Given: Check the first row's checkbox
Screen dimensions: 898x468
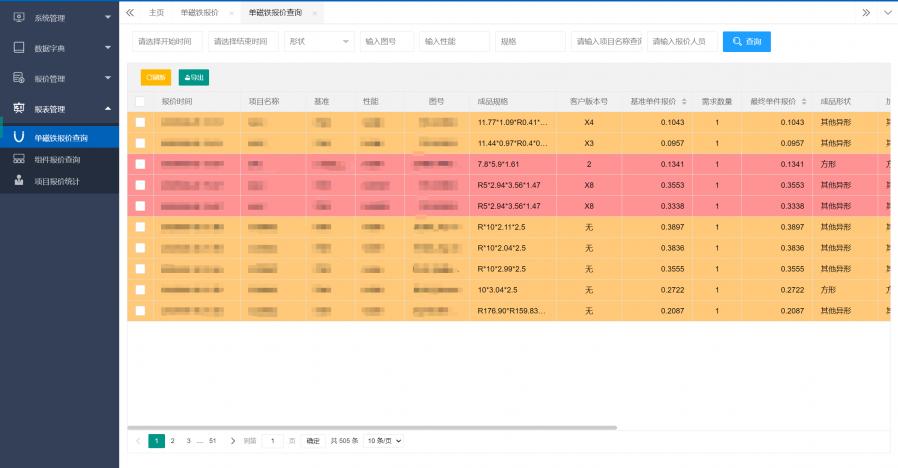Looking at the screenshot, I should pyautogui.click(x=140, y=122).
